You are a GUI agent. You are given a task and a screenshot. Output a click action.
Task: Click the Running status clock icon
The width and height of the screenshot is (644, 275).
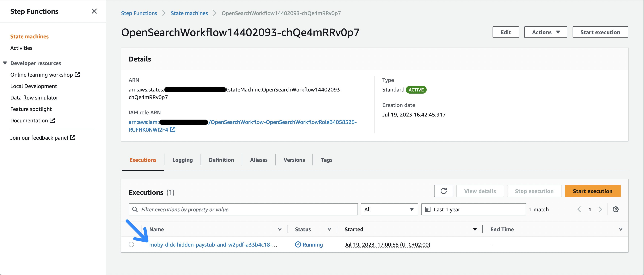click(x=298, y=244)
